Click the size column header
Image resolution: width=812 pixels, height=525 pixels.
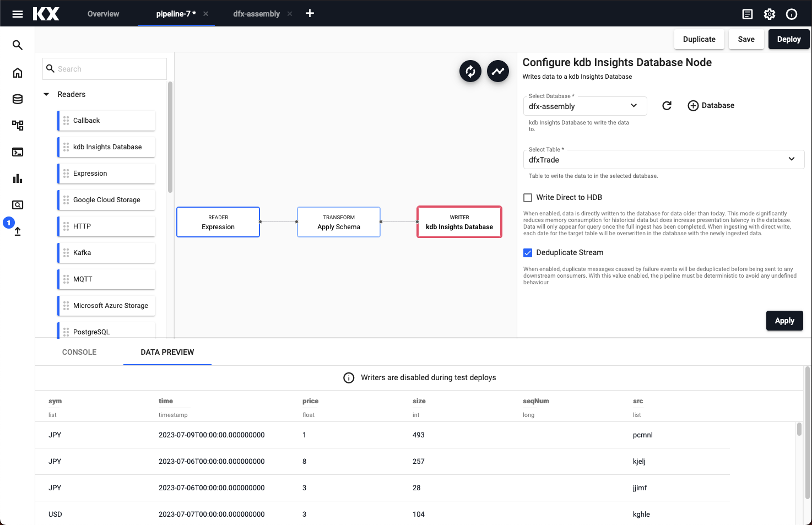(x=419, y=401)
